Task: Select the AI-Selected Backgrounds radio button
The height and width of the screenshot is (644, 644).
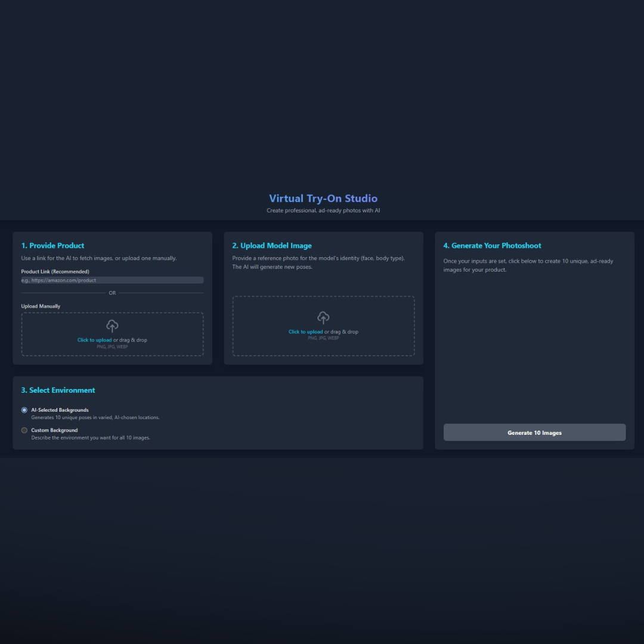Action: click(x=24, y=410)
